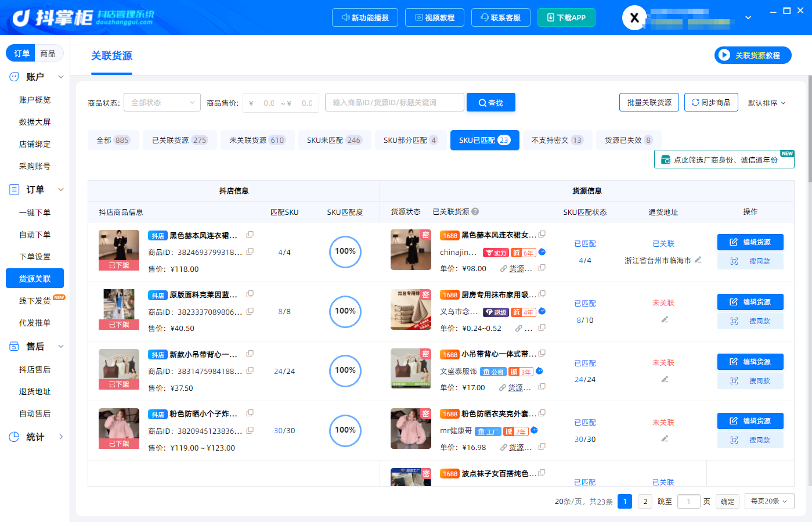Collapse the 账户 sidebar section
812x522 pixels.
(61, 77)
